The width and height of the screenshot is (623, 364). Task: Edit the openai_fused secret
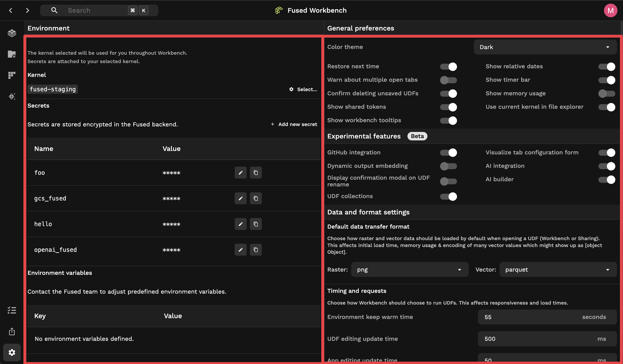(x=240, y=250)
